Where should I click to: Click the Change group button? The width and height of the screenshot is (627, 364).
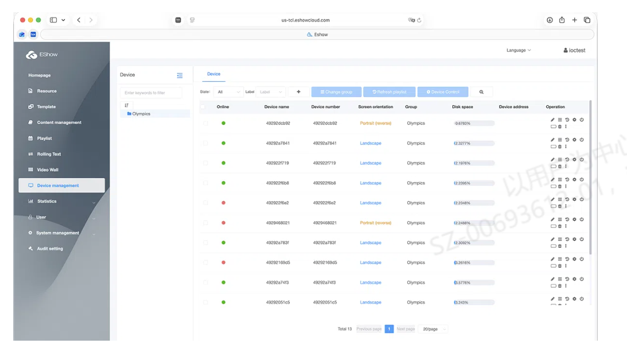pos(336,92)
